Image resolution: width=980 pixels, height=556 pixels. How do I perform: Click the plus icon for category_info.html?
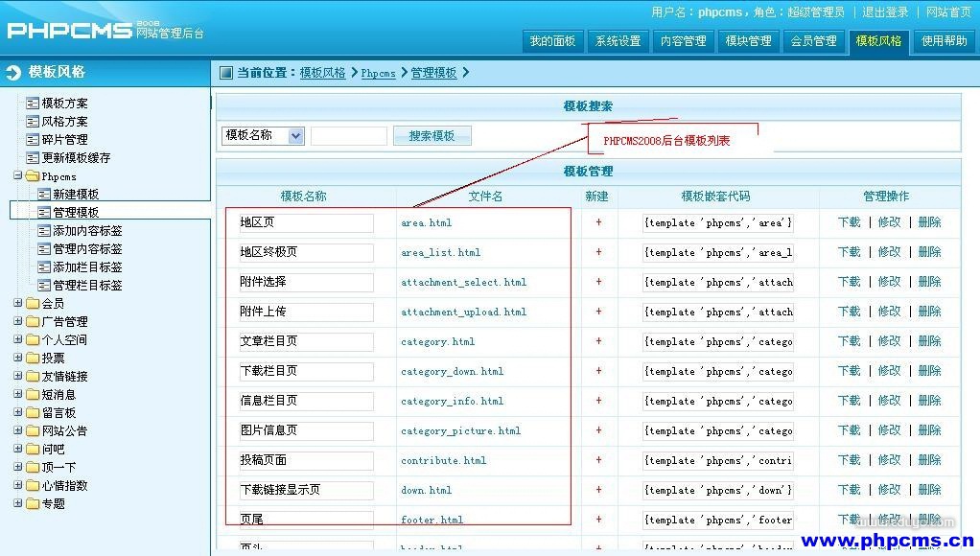click(598, 401)
